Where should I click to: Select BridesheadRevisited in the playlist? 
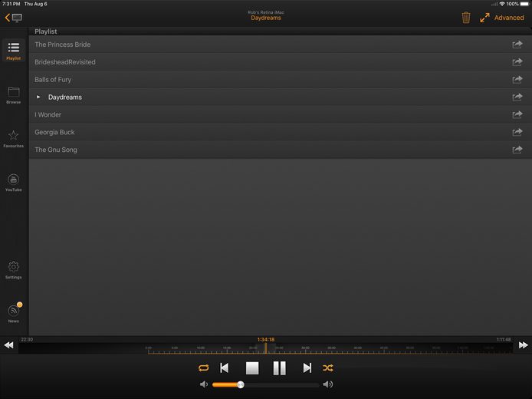280,62
